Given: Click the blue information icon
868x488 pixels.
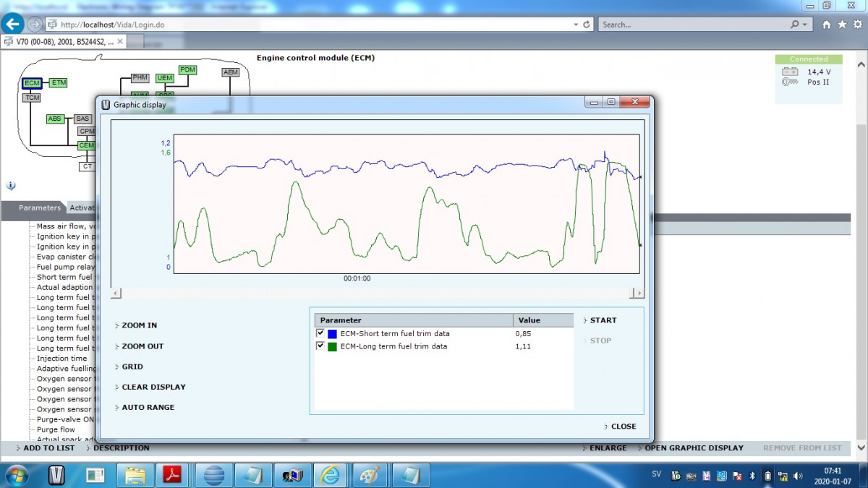Looking at the screenshot, I should coord(11,186).
